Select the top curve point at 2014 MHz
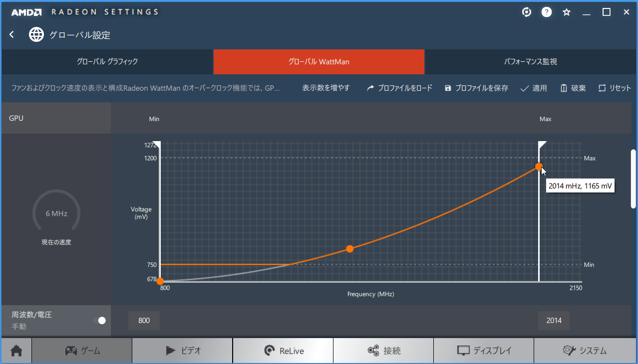The image size is (638, 364). point(539,167)
